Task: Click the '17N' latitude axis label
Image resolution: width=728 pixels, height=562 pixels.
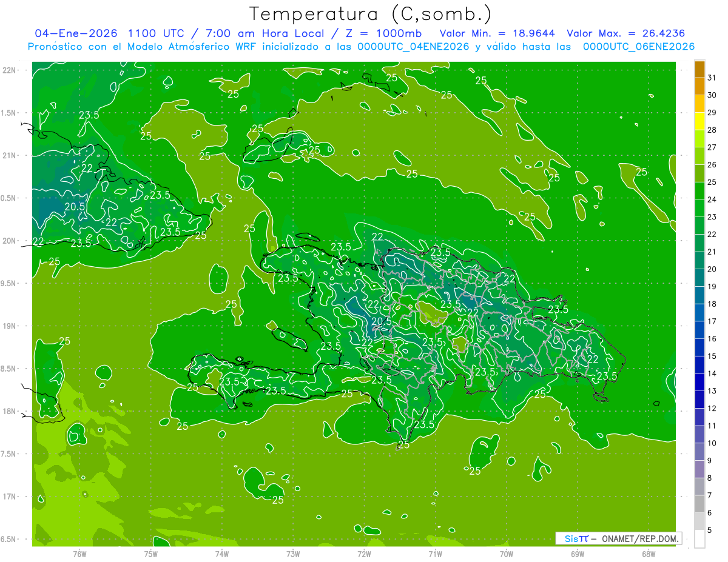Action: pos(9,497)
